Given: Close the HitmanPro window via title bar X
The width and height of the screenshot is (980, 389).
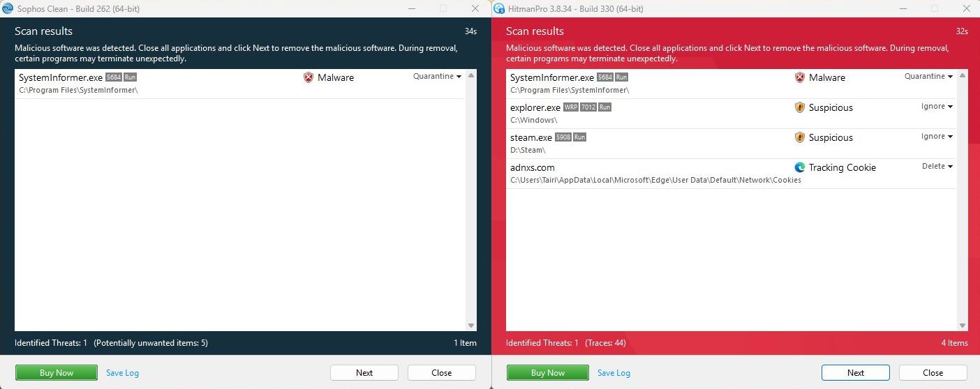Looking at the screenshot, I should (967, 8).
